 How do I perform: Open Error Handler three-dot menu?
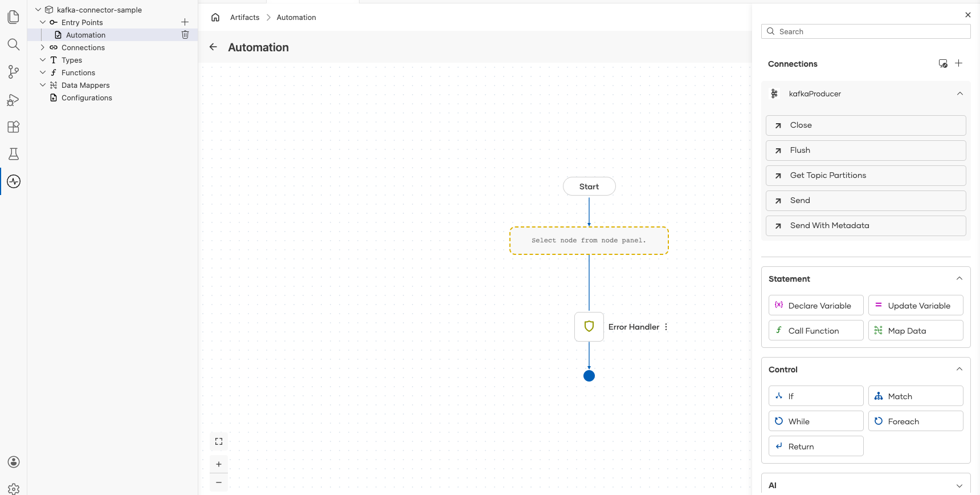(665, 327)
